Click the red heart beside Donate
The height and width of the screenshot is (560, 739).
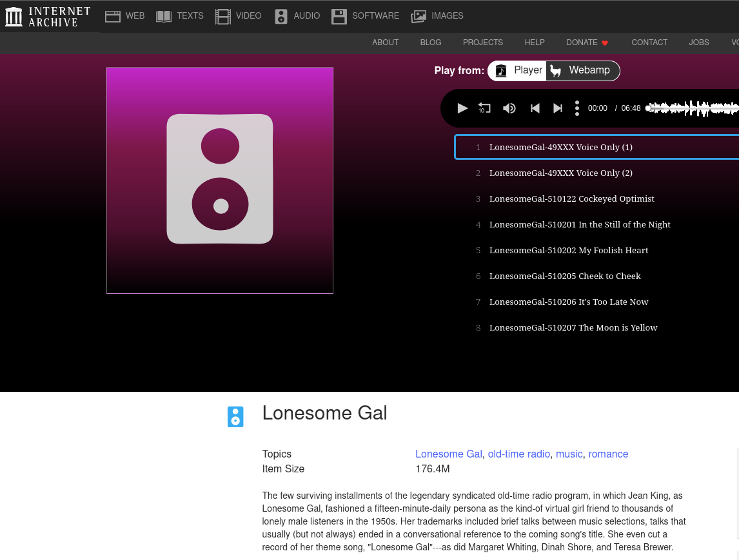click(605, 43)
